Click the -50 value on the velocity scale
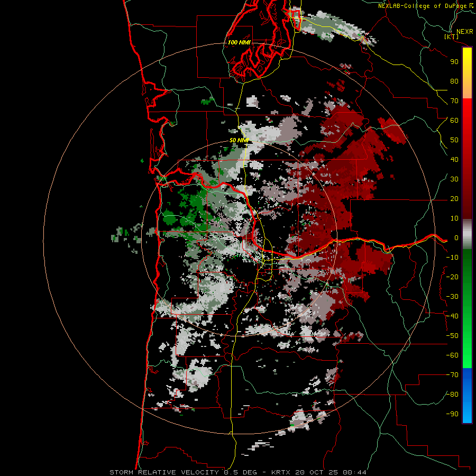 pos(452,336)
